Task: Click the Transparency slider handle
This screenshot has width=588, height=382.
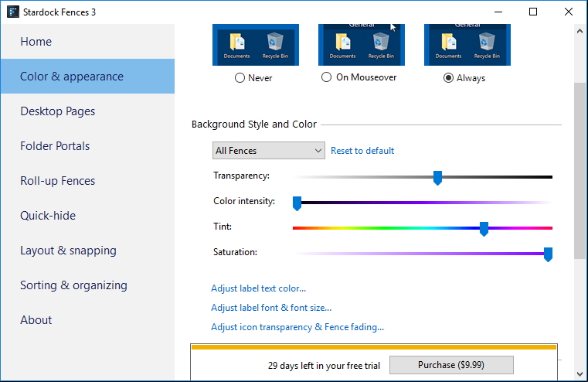Action: (x=437, y=178)
